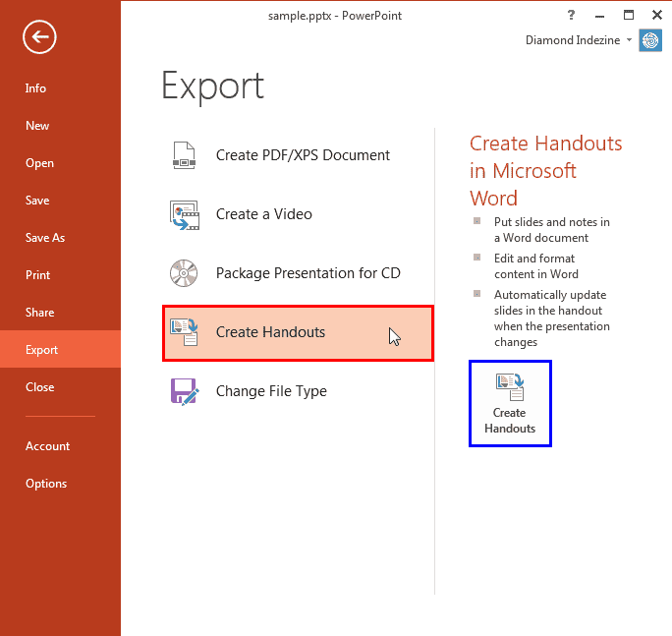Select Change File Type option label
The width and height of the screenshot is (672, 636).
(x=271, y=391)
